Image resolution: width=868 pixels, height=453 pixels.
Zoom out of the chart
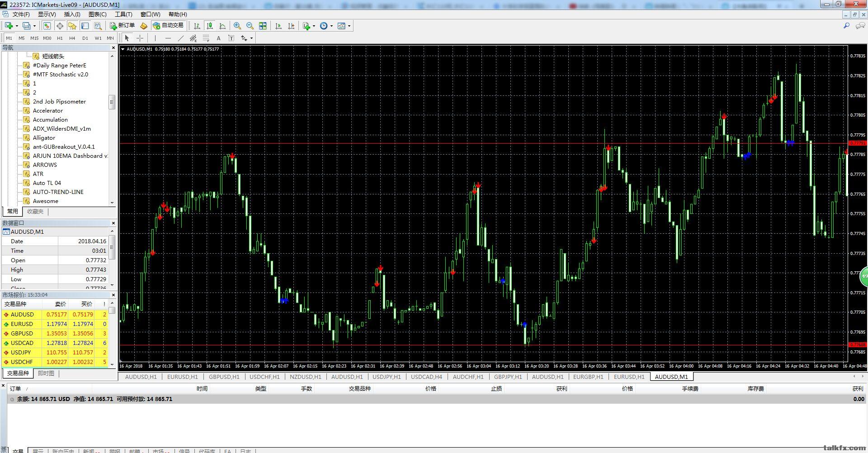[x=250, y=26]
